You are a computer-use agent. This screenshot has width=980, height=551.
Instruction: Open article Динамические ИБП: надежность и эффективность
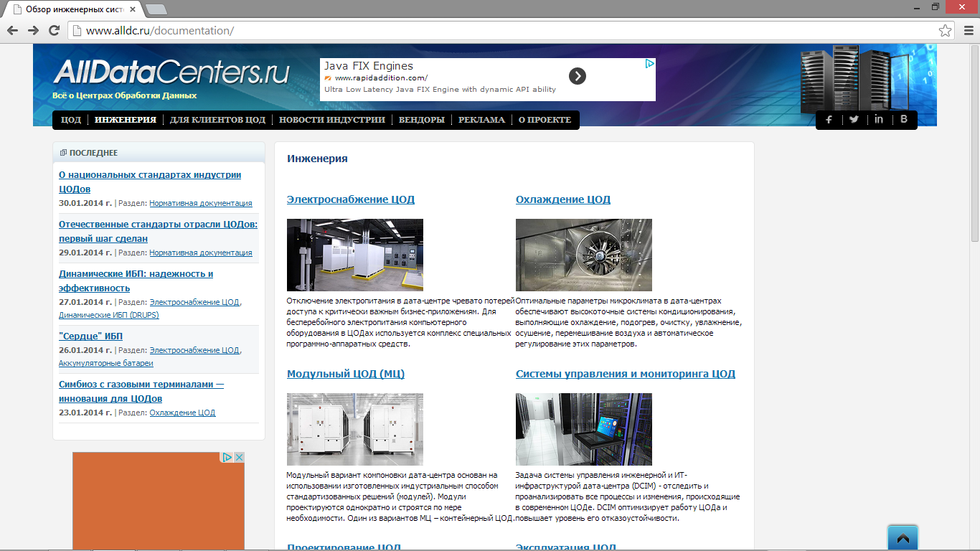pos(136,281)
